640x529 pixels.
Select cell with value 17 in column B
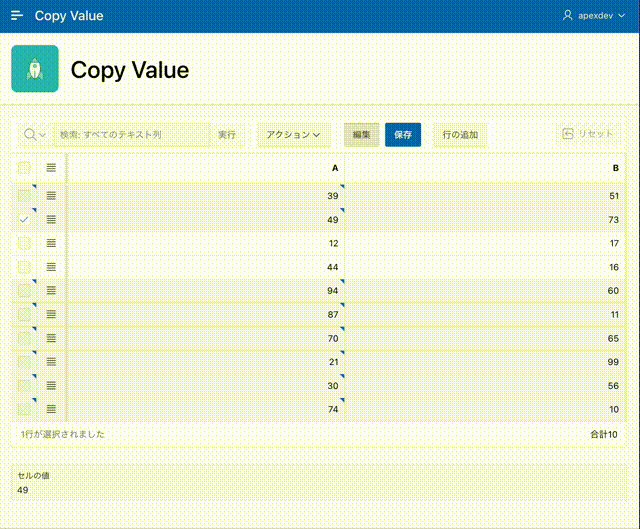coord(485,243)
